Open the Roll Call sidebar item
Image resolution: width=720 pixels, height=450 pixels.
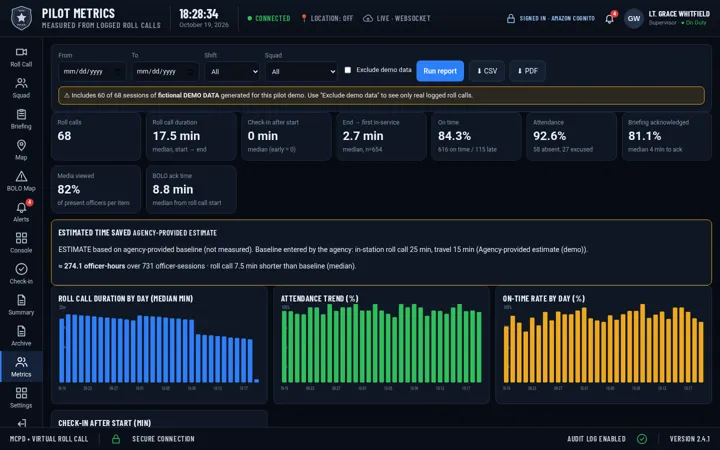(21, 57)
